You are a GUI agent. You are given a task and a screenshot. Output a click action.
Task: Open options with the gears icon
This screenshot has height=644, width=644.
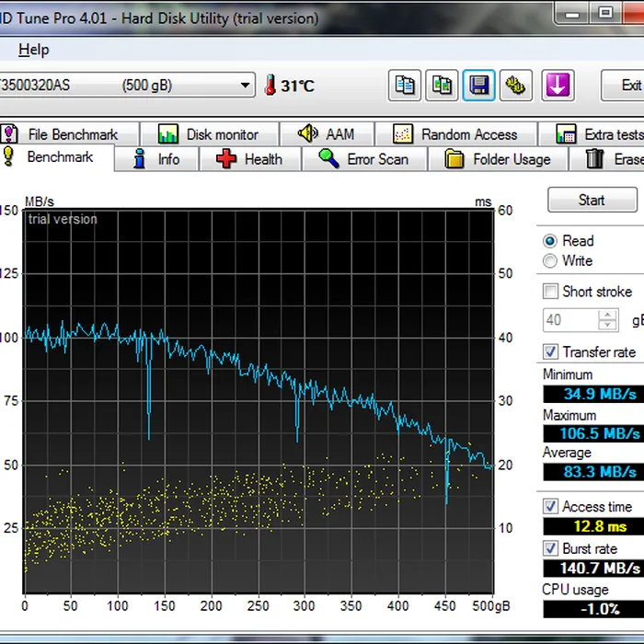point(516,86)
